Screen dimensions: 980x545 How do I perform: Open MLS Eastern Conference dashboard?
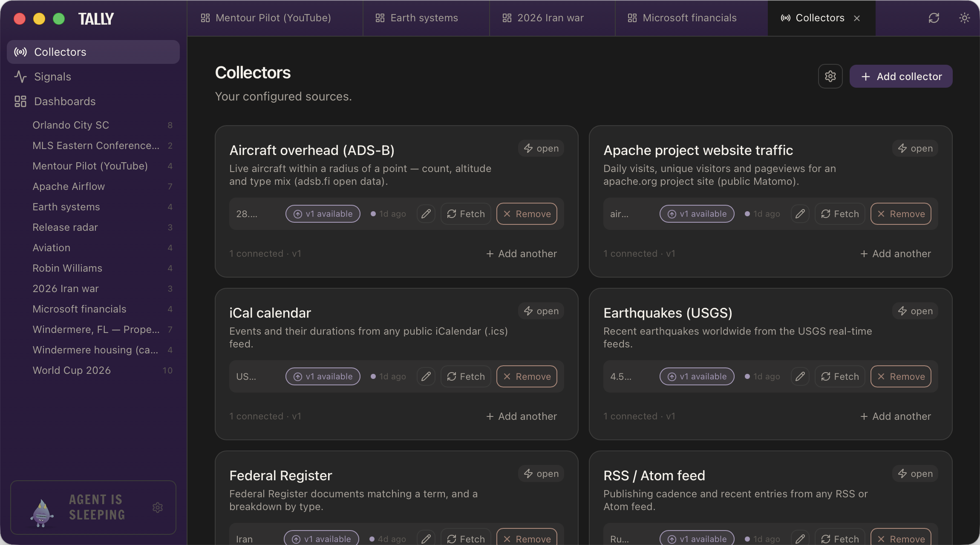point(102,146)
